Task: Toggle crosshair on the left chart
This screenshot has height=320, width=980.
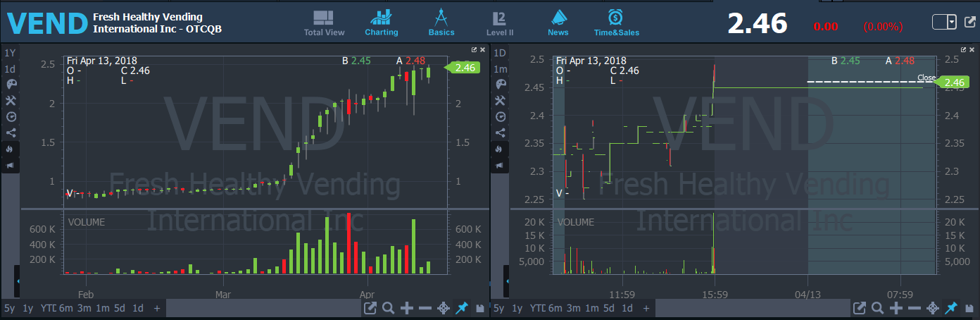Action: pos(444,308)
